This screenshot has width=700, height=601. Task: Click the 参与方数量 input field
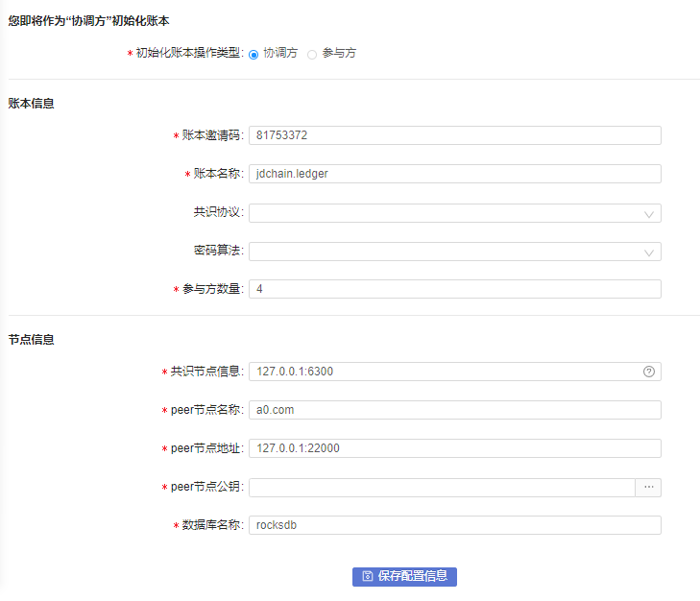(455, 289)
